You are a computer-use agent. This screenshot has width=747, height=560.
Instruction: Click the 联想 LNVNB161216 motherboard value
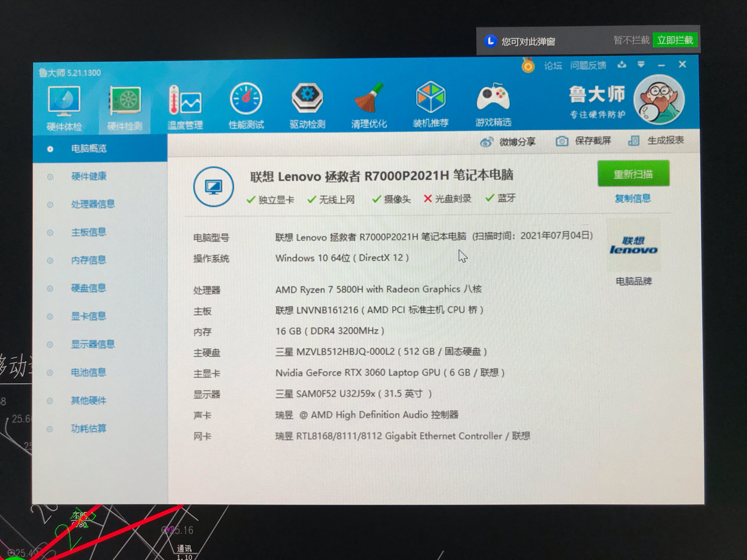(x=379, y=310)
